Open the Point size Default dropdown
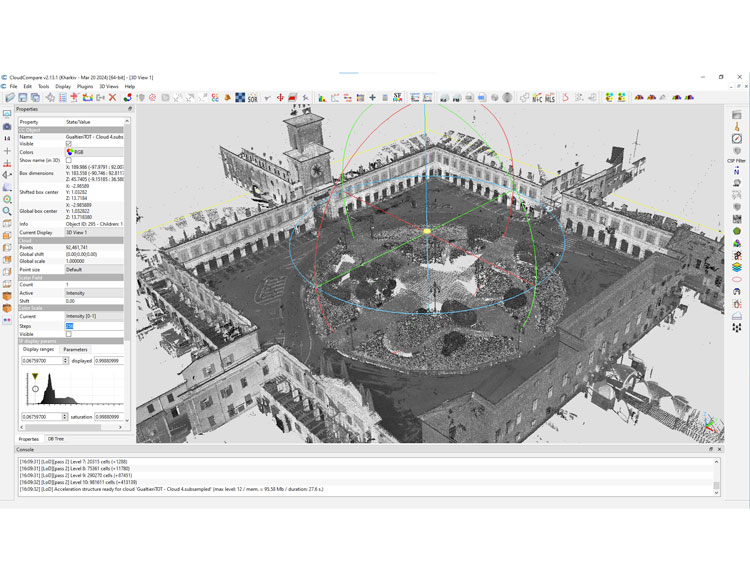This screenshot has width=750, height=581. [x=94, y=270]
